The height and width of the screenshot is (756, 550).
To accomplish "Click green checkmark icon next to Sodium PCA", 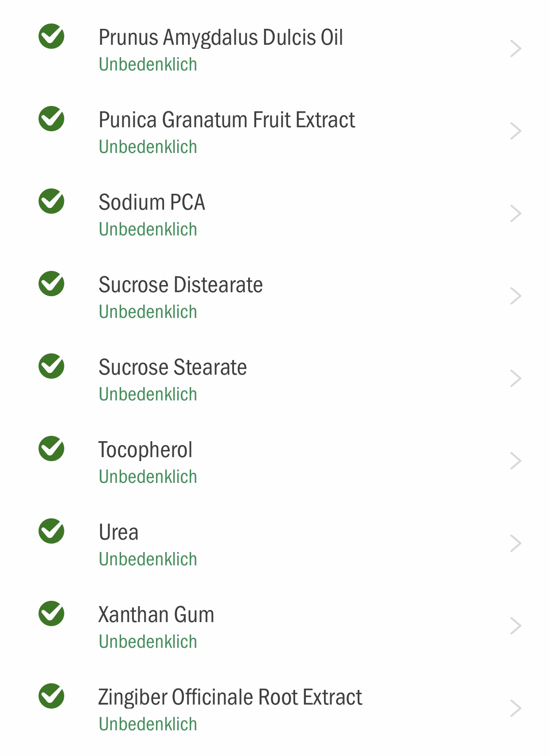I will tap(51, 201).
